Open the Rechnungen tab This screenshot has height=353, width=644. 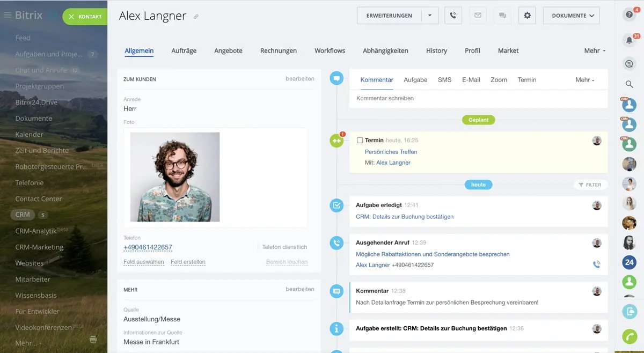pos(279,50)
